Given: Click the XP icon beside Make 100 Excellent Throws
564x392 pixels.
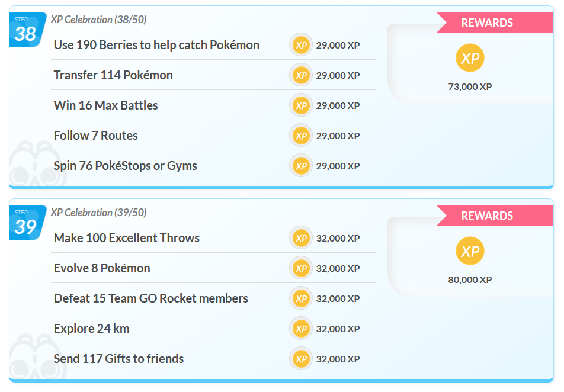Looking at the screenshot, I should [x=301, y=238].
